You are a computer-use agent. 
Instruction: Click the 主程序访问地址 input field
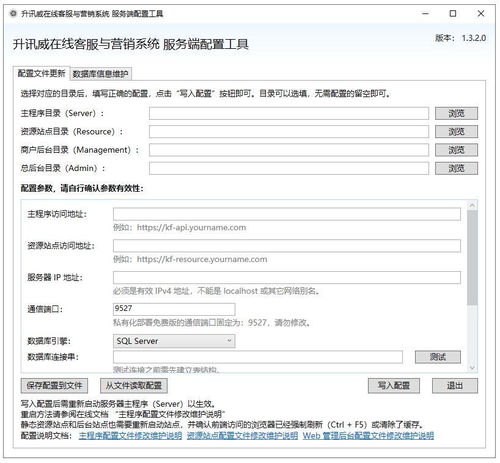(x=287, y=214)
